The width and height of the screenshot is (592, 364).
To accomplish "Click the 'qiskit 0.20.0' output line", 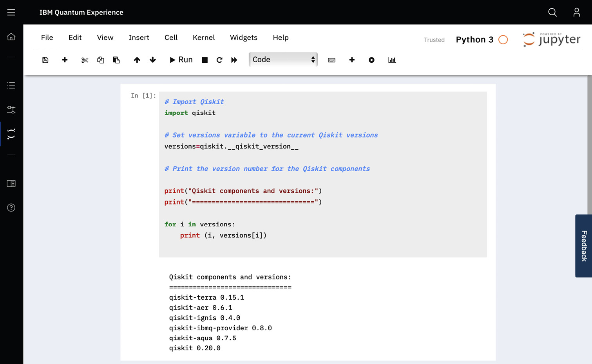I will (x=195, y=348).
